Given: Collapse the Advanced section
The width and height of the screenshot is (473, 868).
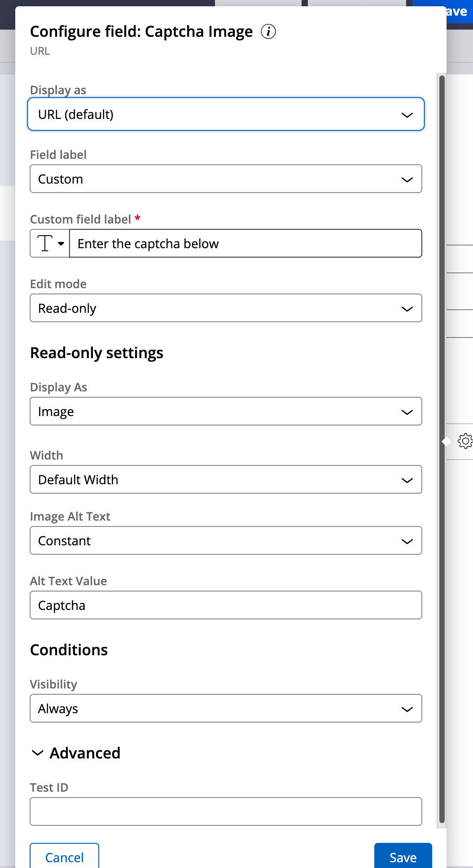Looking at the screenshot, I should click(x=38, y=753).
